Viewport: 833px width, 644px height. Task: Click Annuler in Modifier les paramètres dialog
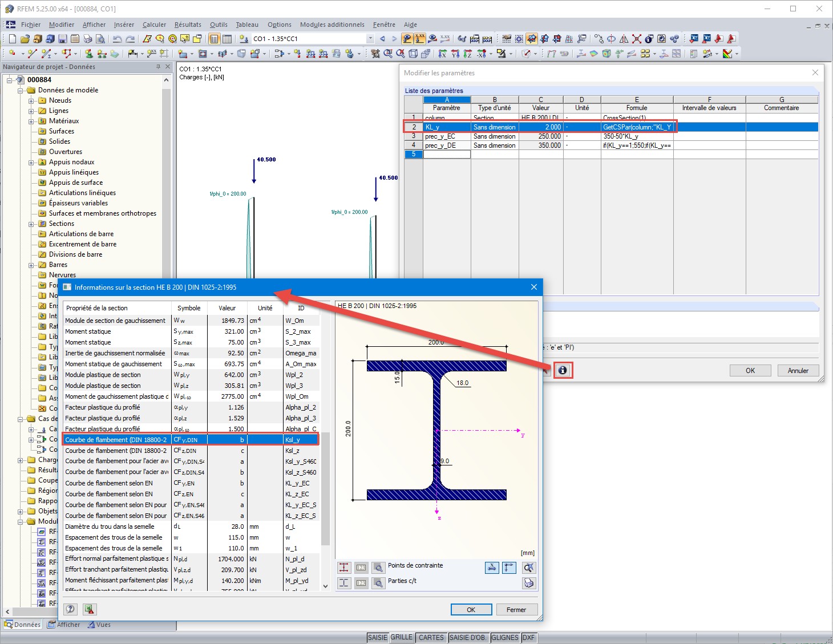pos(798,371)
